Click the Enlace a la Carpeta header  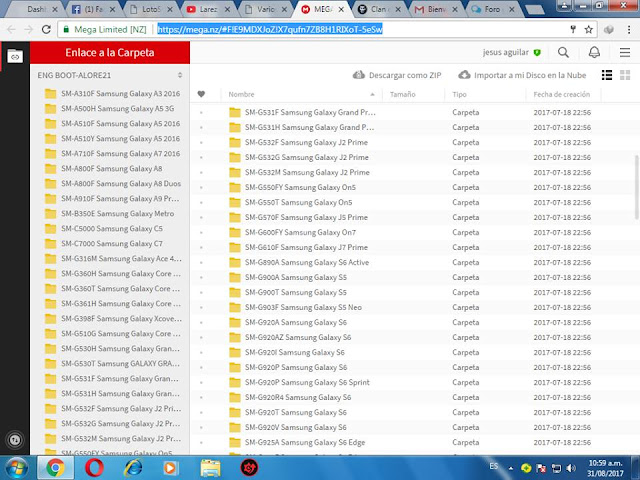110,53
